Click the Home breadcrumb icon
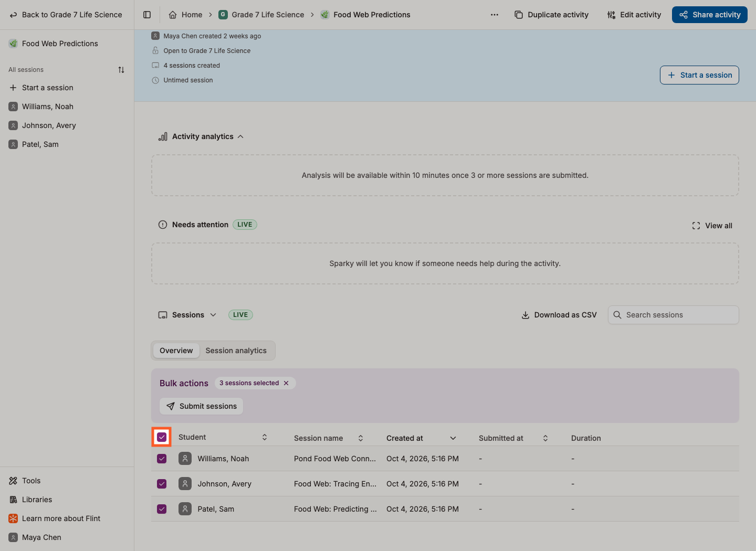756x551 pixels. click(x=173, y=15)
